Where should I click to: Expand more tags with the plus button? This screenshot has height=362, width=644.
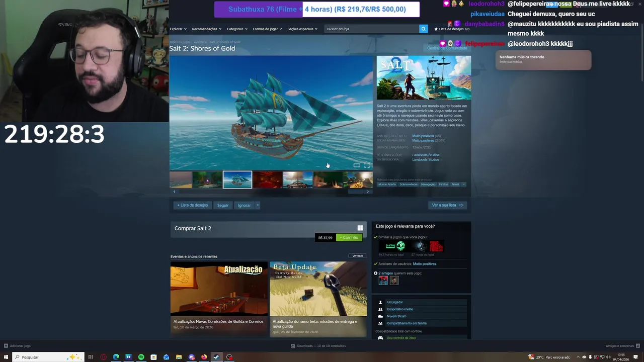tap(463, 185)
